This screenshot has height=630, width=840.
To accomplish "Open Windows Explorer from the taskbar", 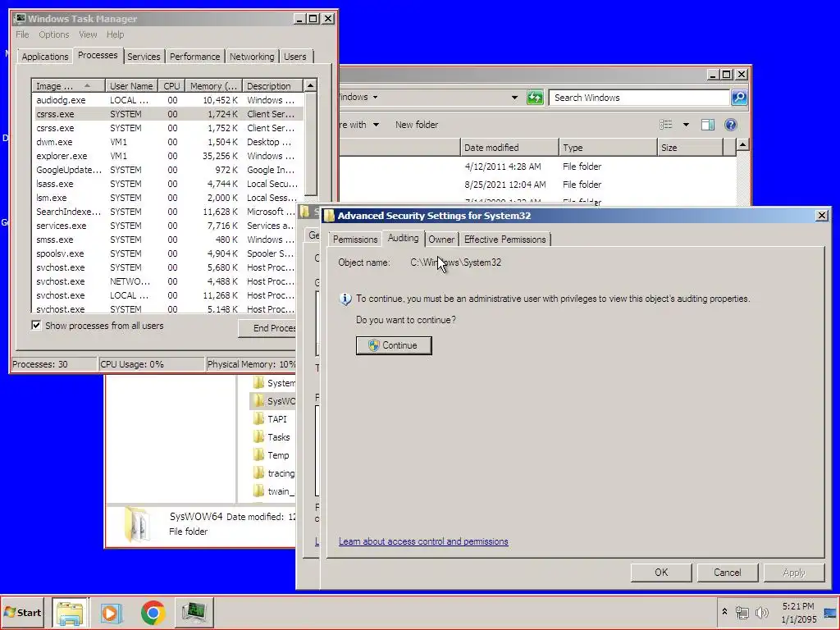I will pos(71,613).
